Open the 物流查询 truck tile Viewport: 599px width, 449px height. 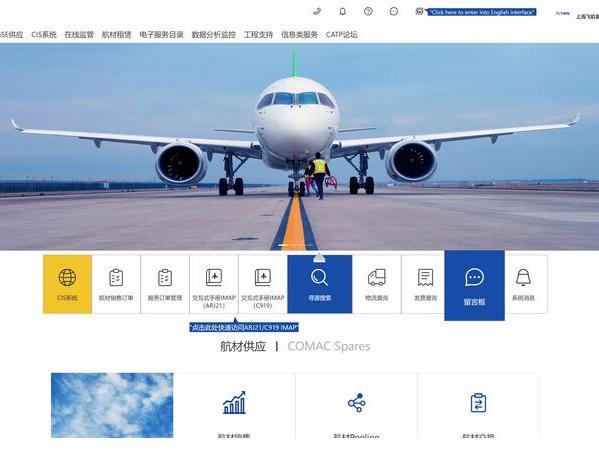pos(377,284)
